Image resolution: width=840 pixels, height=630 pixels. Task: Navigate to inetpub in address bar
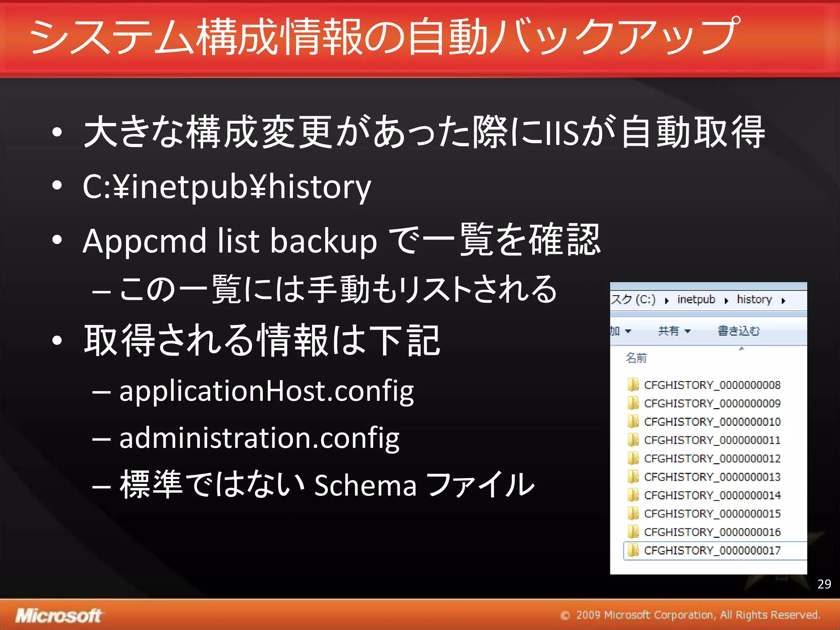696,299
